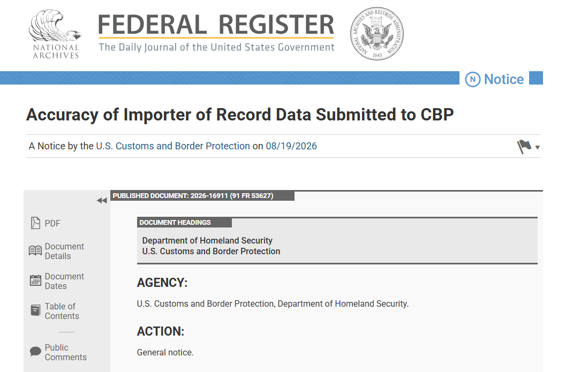Click the Notice document type label

(503, 79)
